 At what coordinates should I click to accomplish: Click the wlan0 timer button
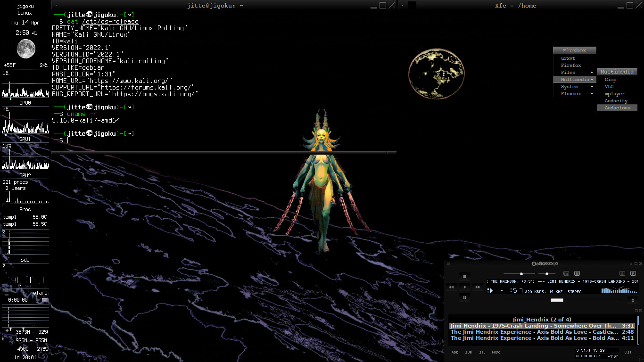click(x=45, y=300)
